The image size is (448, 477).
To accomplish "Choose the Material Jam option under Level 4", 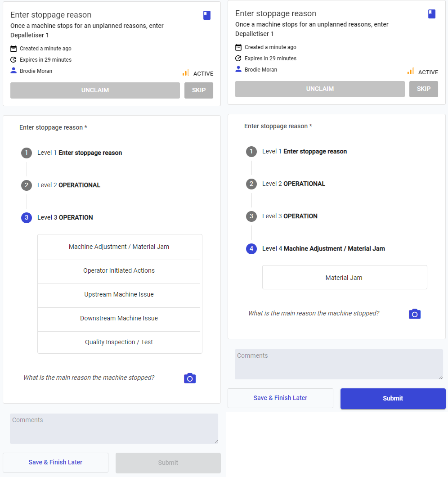I will [345, 278].
